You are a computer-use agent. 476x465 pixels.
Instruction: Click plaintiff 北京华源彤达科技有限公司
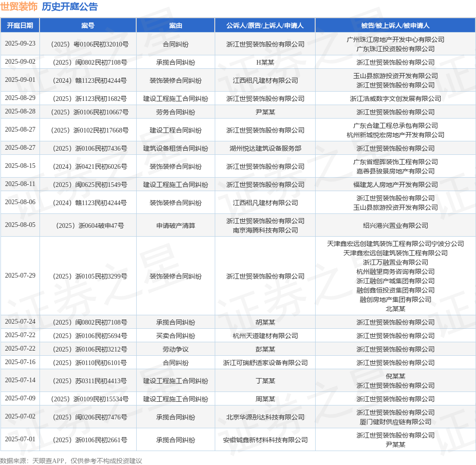tap(265, 417)
